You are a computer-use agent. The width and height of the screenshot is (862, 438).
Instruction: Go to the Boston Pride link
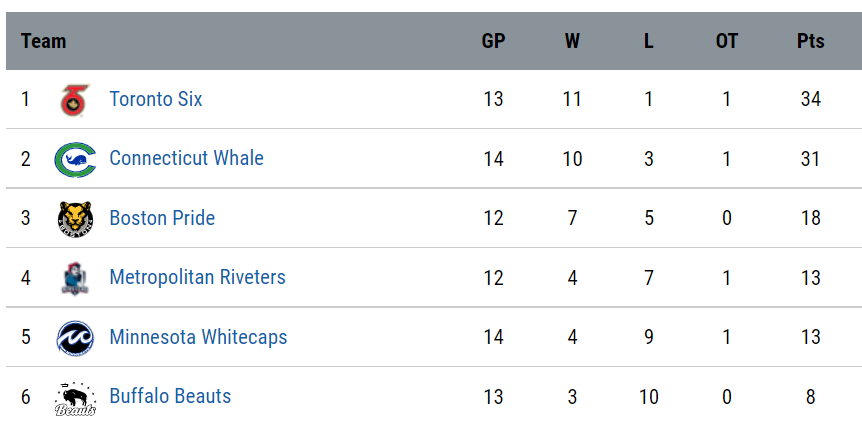pos(162,218)
